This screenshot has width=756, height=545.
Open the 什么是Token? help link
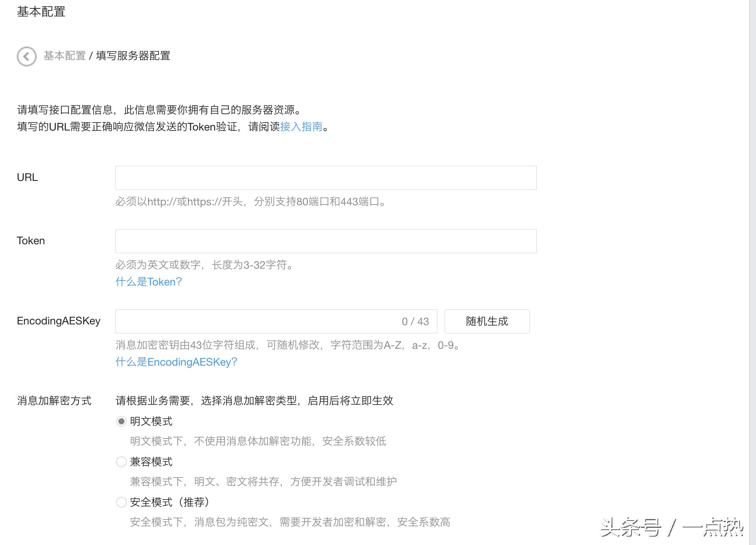[149, 282]
